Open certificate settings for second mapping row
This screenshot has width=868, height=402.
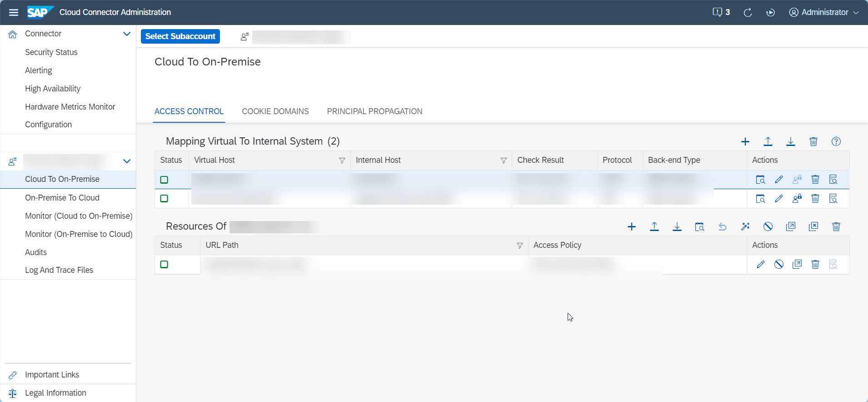[797, 199]
